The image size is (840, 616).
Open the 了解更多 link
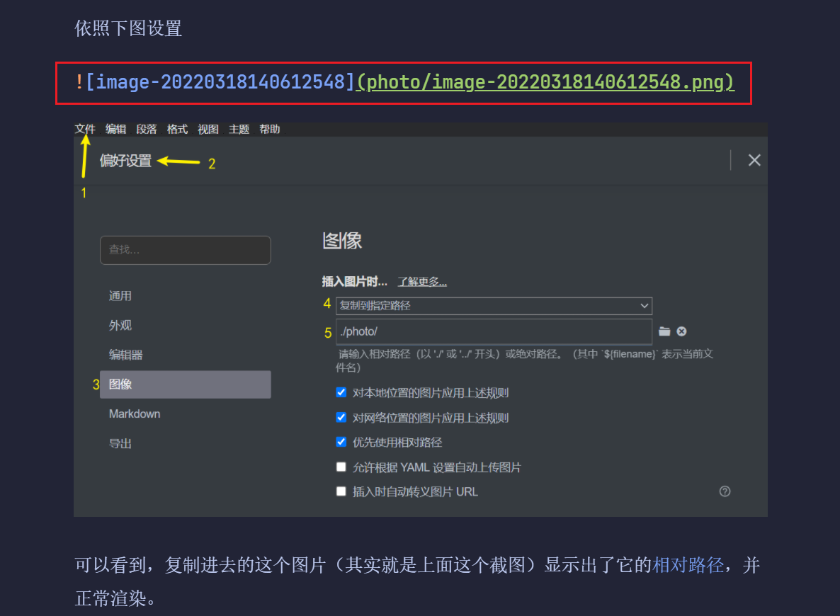coord(422,282)
